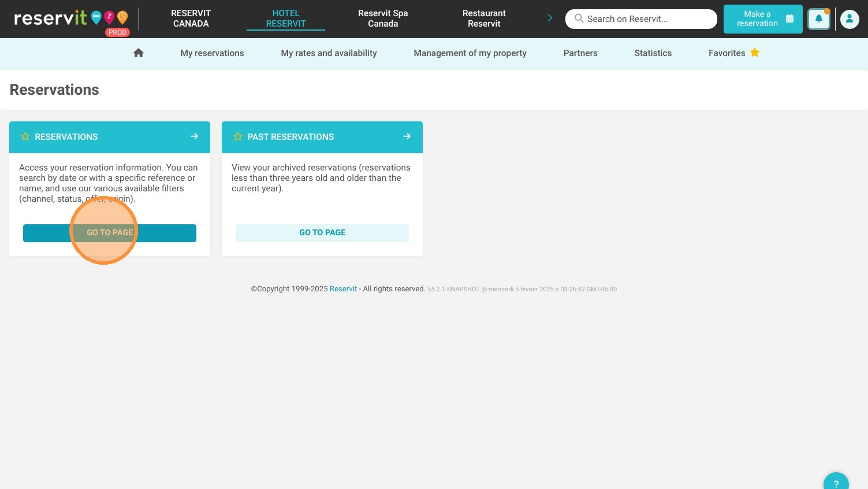Image resolution: width=868 pixels, height=489 pixels.
Task: Click the star icon on Past Reservations card
Action: pyautogui.click(x=238, y=137)
